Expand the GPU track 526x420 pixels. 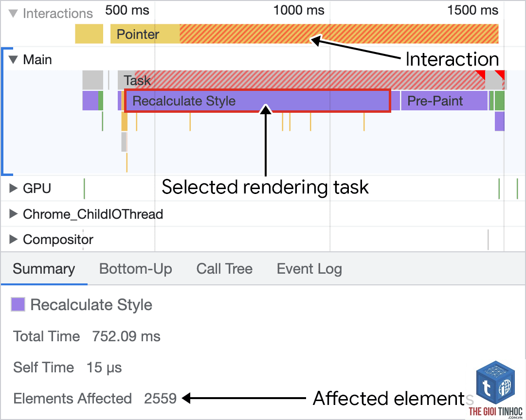[x=13, y=188]
